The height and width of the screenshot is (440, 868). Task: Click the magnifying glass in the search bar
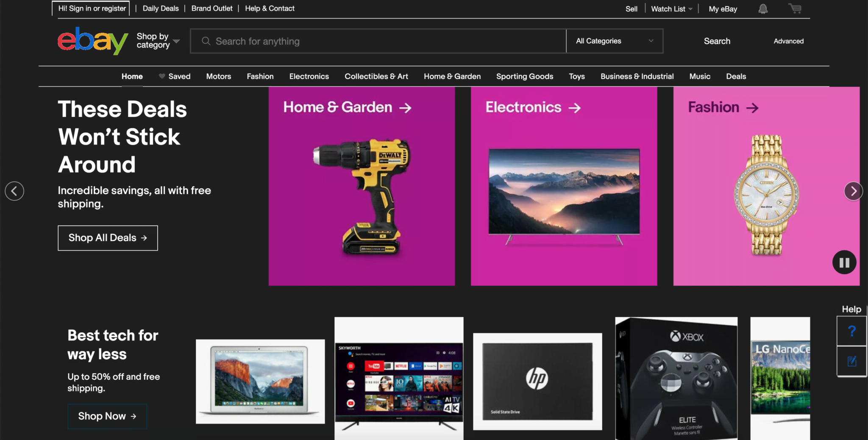[206, 41]
